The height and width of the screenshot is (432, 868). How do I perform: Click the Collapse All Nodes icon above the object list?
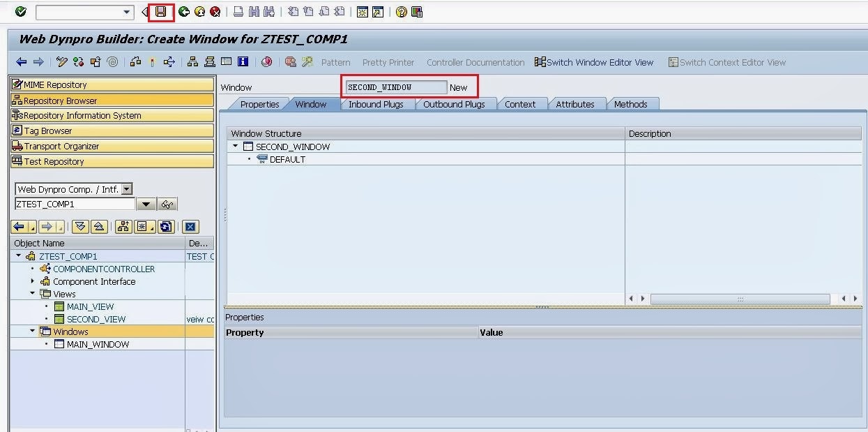[x=99, y=227]
